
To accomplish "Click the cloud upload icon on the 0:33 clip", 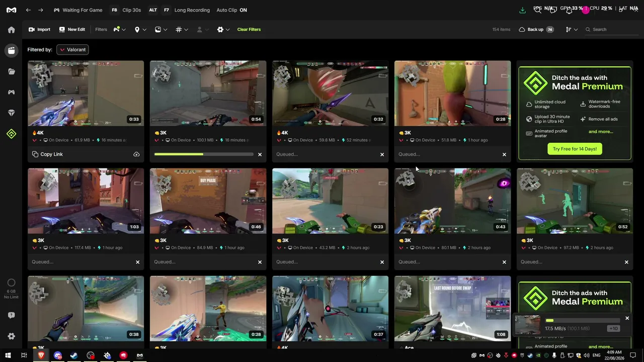I will pos(136,154).
